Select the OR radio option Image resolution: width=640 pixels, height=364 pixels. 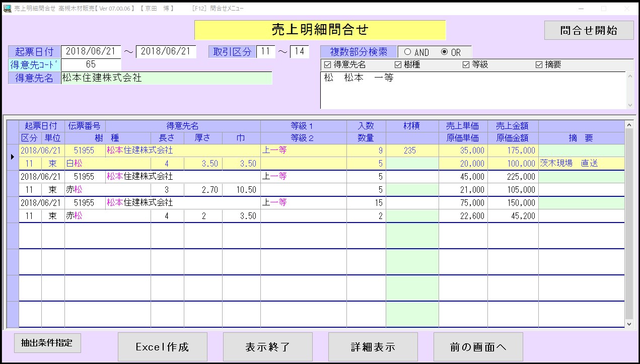coord(451,52)
